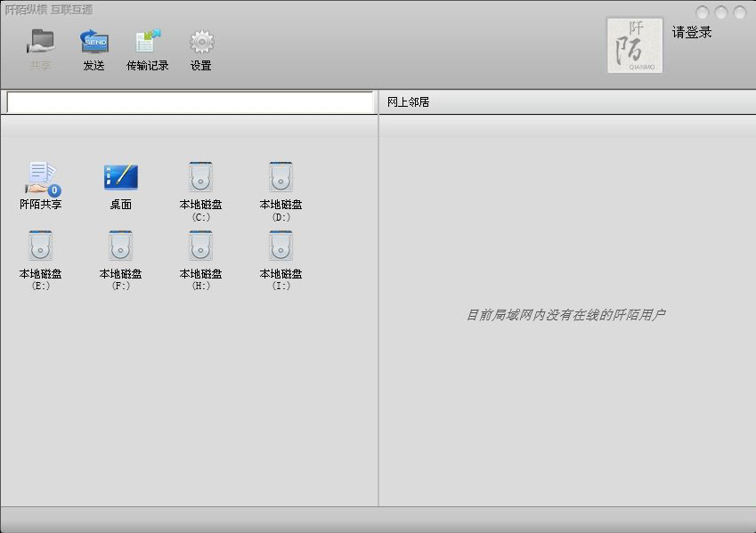Click the no online users message
Image resolution: width=756 pixels, height=533 pixels.
click(566, 315)
